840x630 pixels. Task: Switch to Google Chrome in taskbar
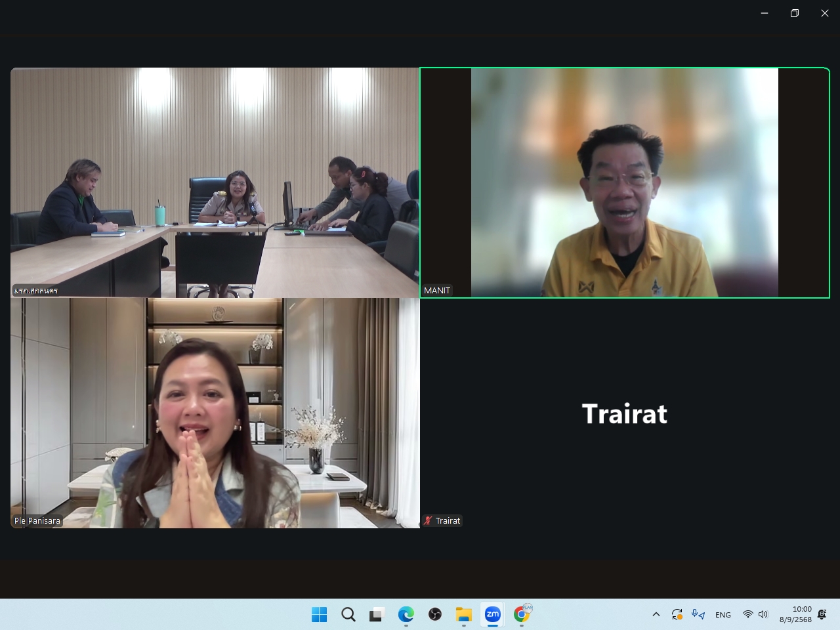[522, 614]
